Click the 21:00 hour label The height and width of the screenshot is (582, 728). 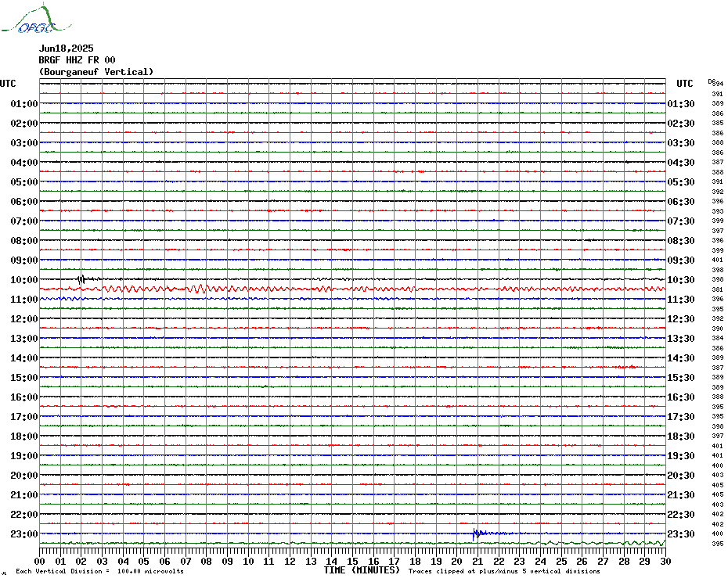pos(24,494)
